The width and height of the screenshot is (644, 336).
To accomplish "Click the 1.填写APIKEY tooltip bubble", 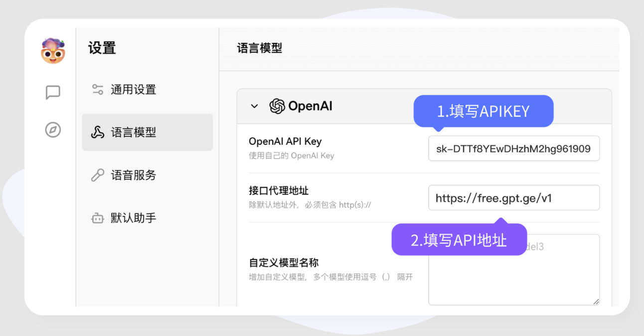I will click(483, 111).
